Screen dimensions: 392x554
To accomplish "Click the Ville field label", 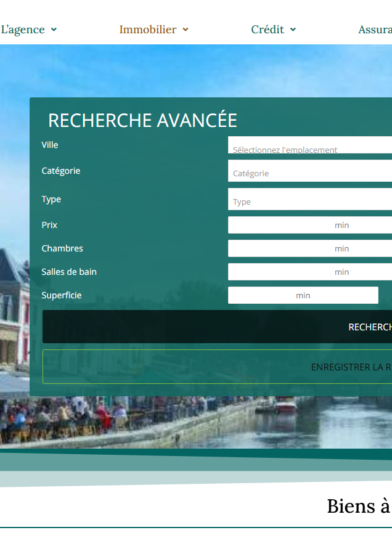I will [x=50, y=145].
